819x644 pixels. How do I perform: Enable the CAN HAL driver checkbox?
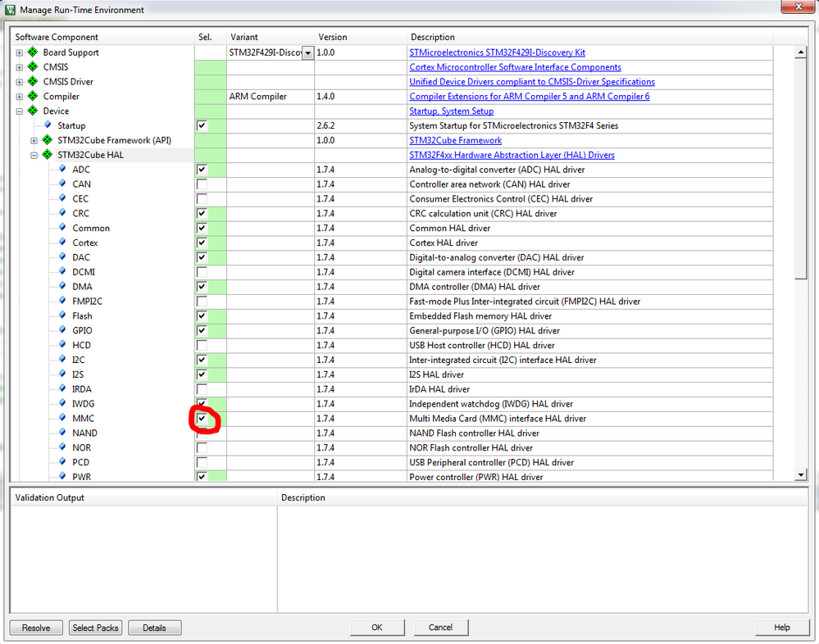click(x=202, y=184)
